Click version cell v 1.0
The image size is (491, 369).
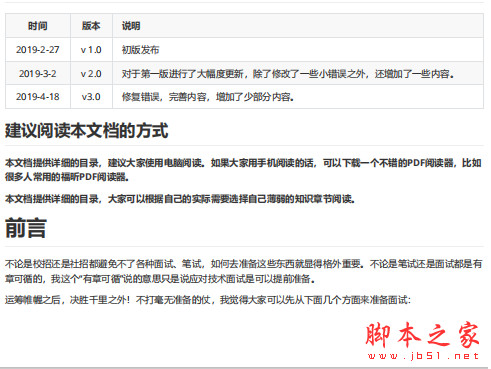[91, 50]
